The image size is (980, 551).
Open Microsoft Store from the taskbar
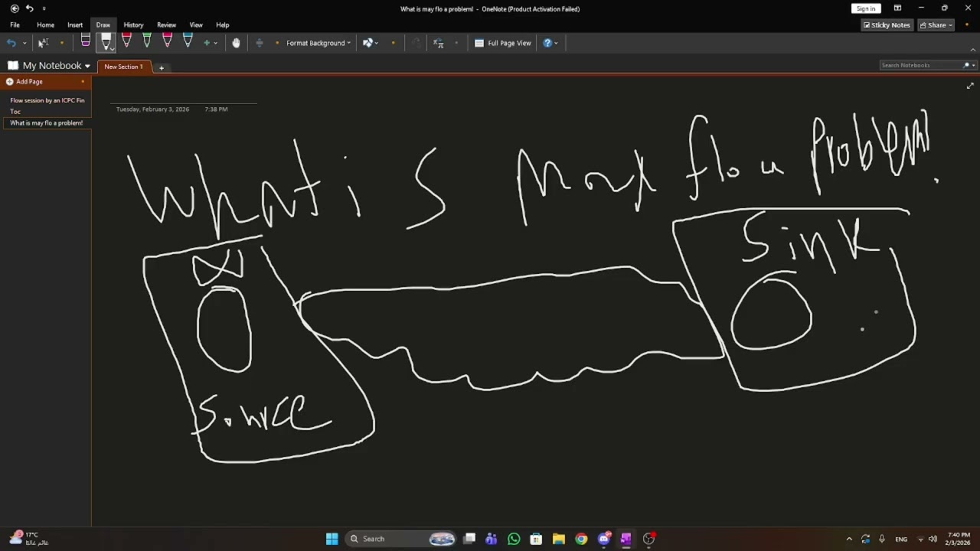pyautogui.click(x=536, y=539)
